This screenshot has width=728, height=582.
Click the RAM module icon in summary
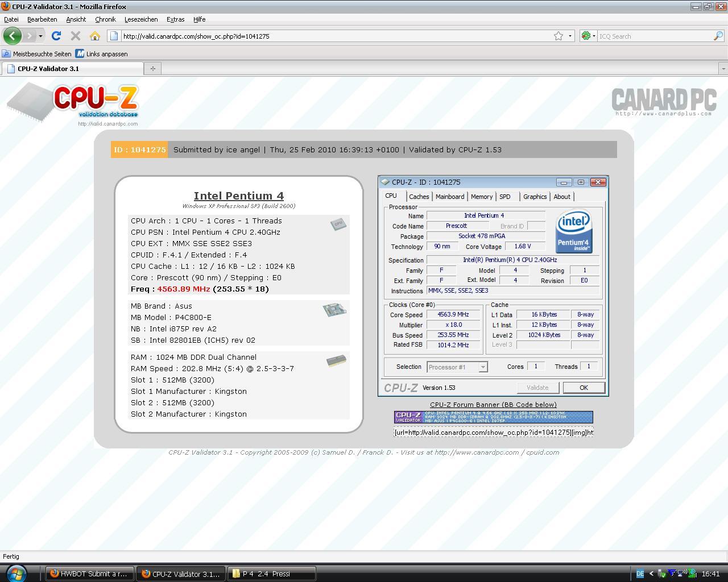(x=336, y=361)
